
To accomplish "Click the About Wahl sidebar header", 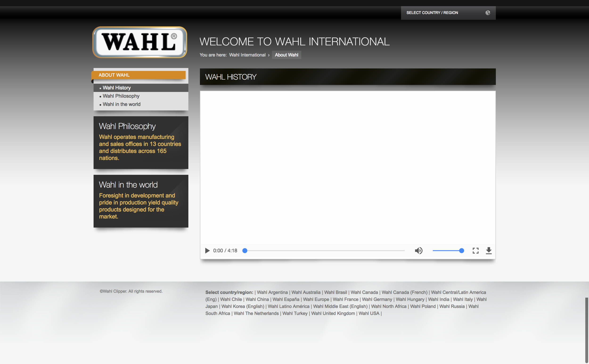I will click(x=138, y=75).
